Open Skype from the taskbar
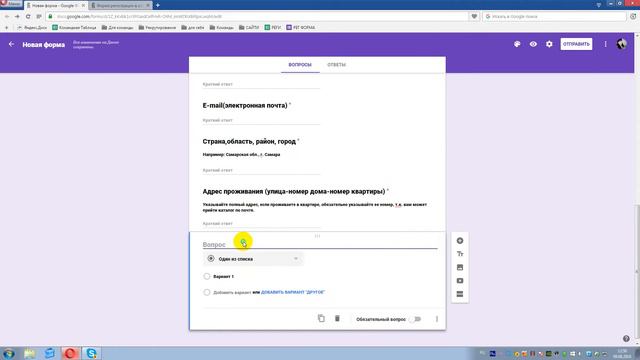Screen dimensions: 640x360 click(x=91, y=353)
